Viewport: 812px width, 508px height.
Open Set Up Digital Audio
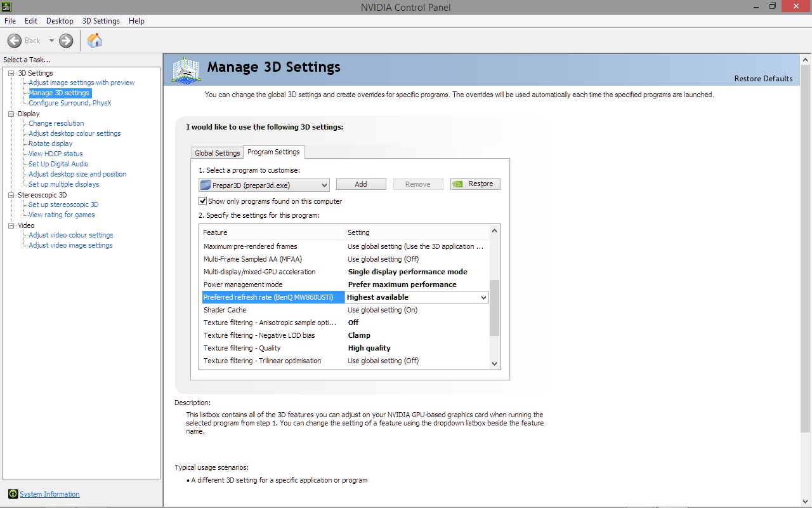click(x=58, y=164)
